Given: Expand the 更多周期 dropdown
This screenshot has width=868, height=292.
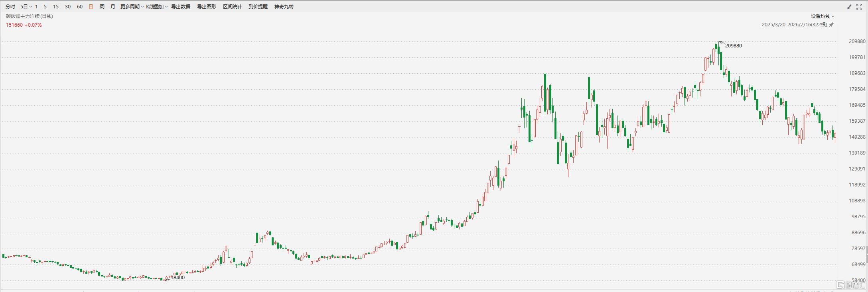Looking at the screenshot, I should 132,7.
